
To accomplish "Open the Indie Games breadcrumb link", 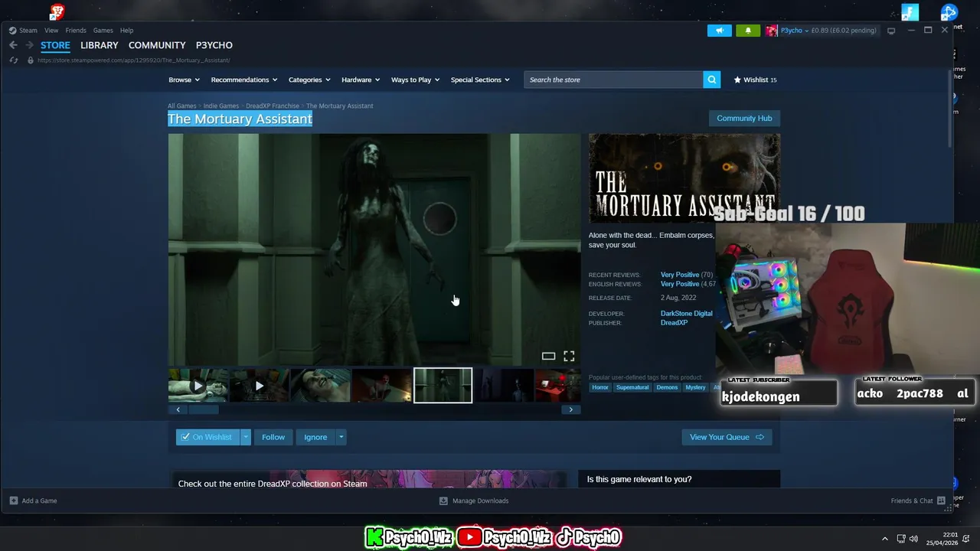I will (221, 106).
